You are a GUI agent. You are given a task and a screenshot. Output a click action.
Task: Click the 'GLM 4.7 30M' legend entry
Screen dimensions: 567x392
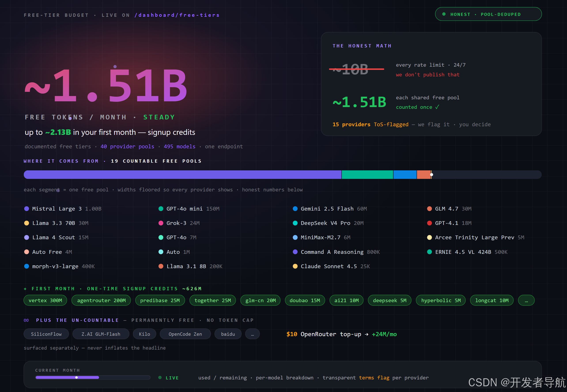pos(449,209)
